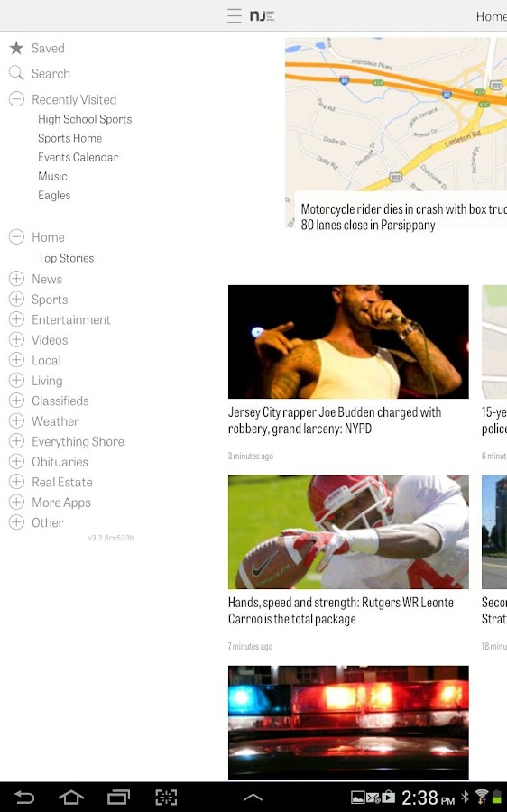Open Events Calendar link
Image resolution: width=507 pixels, height=812 pixels.
(x=78, y=157)
